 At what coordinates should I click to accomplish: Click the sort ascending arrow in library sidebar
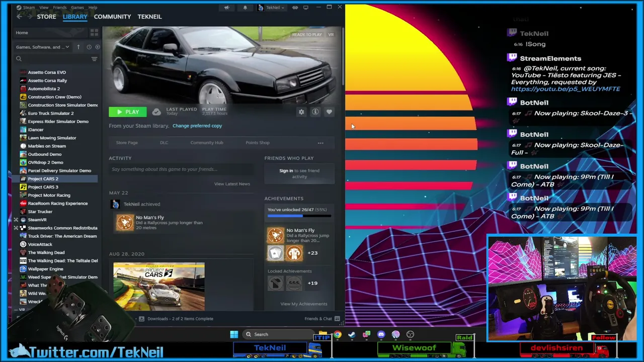(78, 47)
